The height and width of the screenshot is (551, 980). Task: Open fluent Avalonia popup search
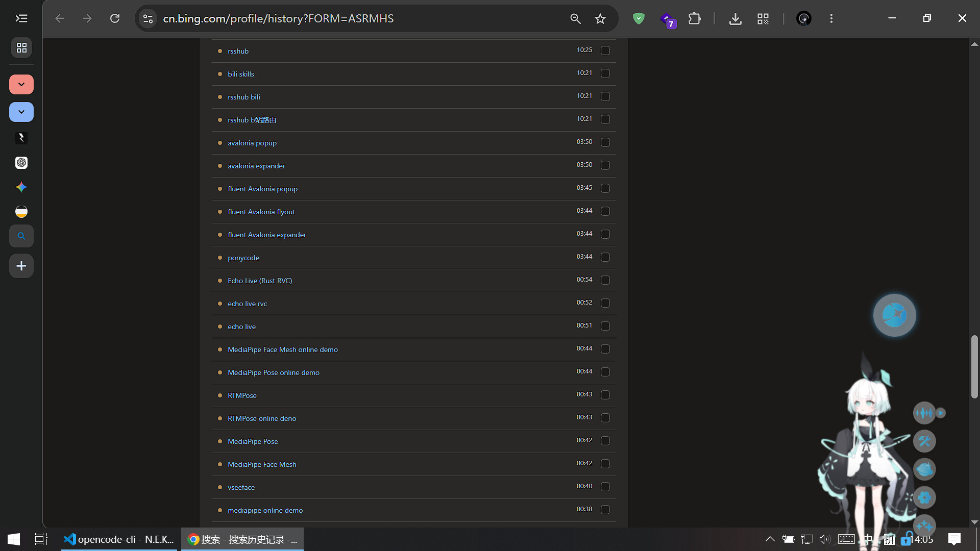pyautogui.click(x=262, y=189)
